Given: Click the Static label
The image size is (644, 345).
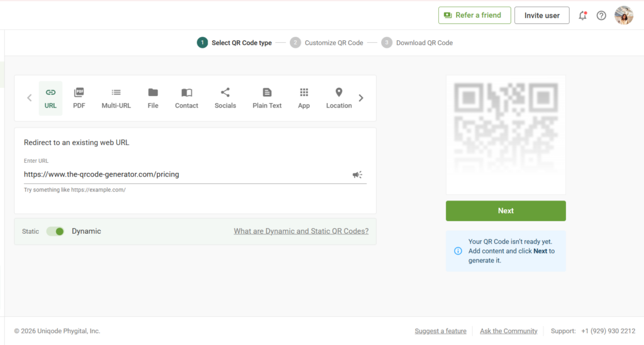Looking at the screenshot, I should [x=30, y=231].
